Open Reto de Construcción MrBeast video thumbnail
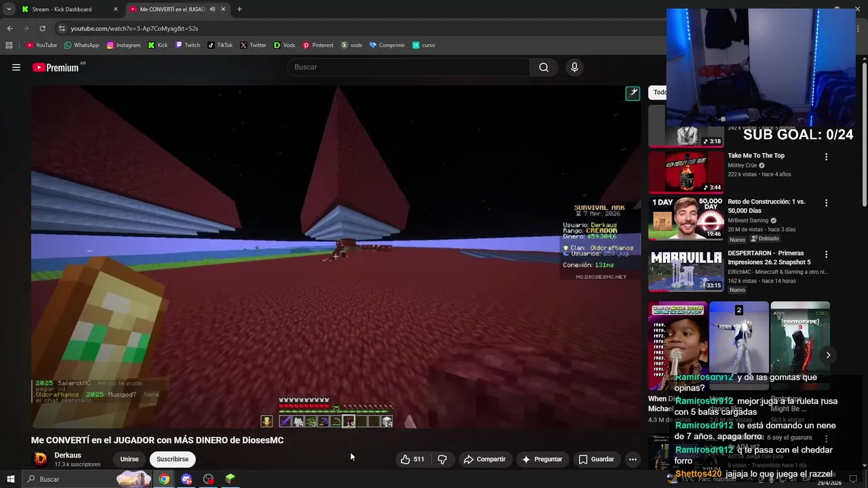This screenshot has width=868, height=488. coord(686,218)
